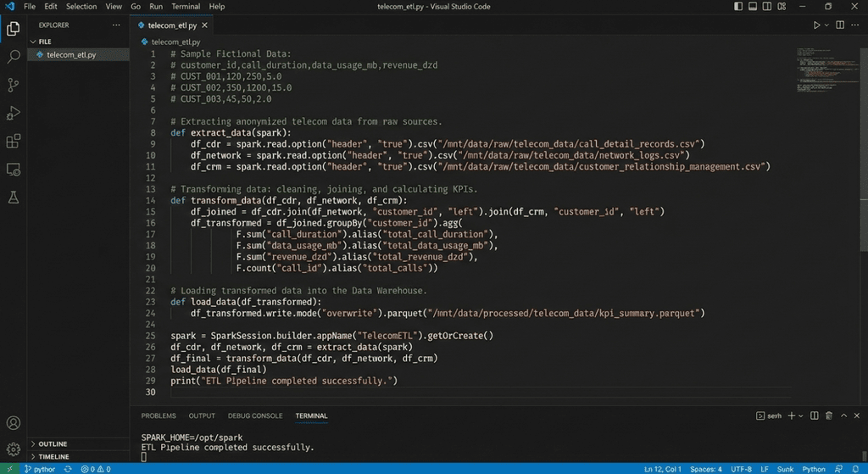Expand the OUTLINE section
Image resolution: width=868 pixels, height=474 pixels.
point(52,443)
